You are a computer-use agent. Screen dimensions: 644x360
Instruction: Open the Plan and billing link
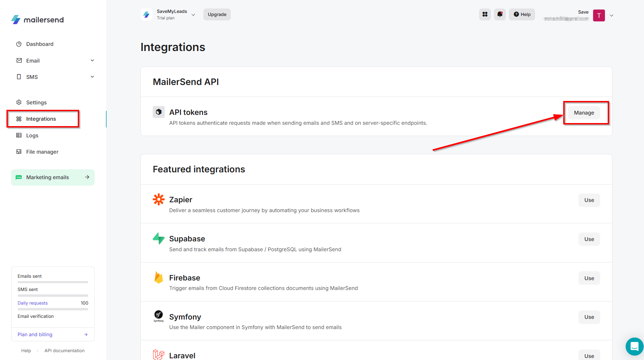point(35,335)
